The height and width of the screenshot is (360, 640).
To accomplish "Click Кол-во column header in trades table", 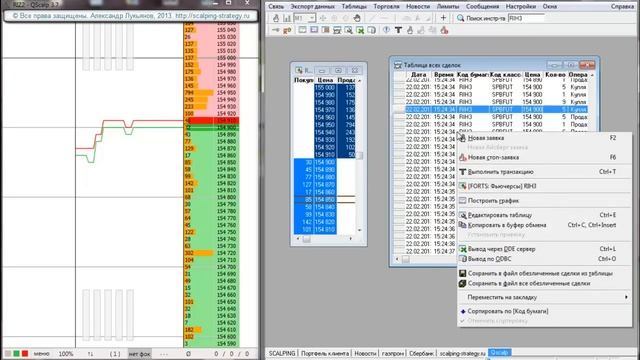I will pyautogui.click(x=555, y=75).
